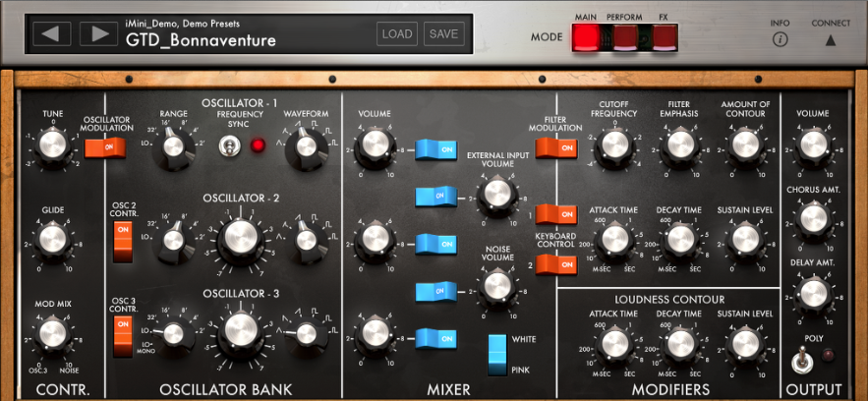This screenshot has width=868, height=401.
Task: Click Oscillator 2 waveform knob
Action: click(x=306, y=241)
